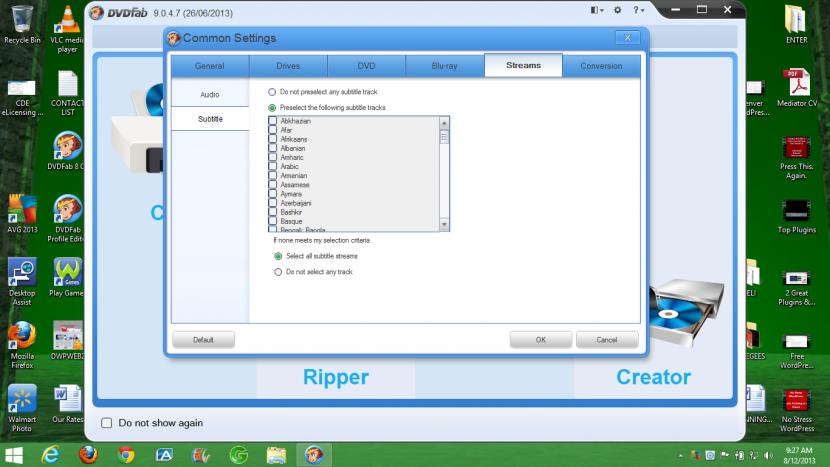
Task: Open the CONTACT LIST file icon
Action: 67,93
